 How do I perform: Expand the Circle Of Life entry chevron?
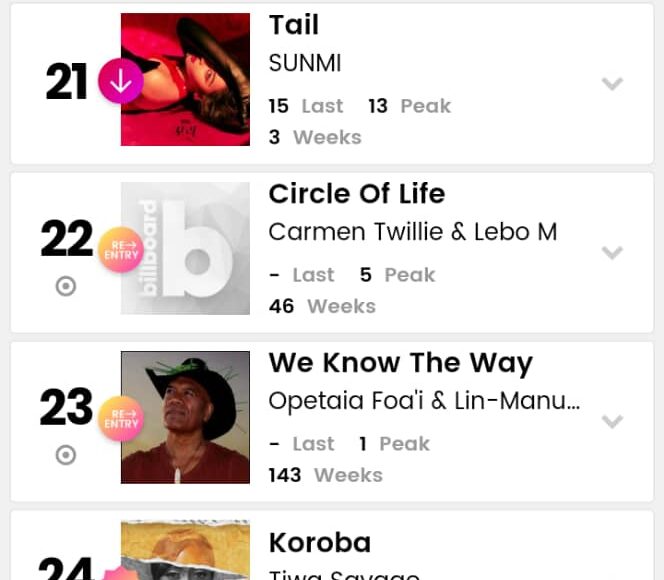(x=612, y=253)
